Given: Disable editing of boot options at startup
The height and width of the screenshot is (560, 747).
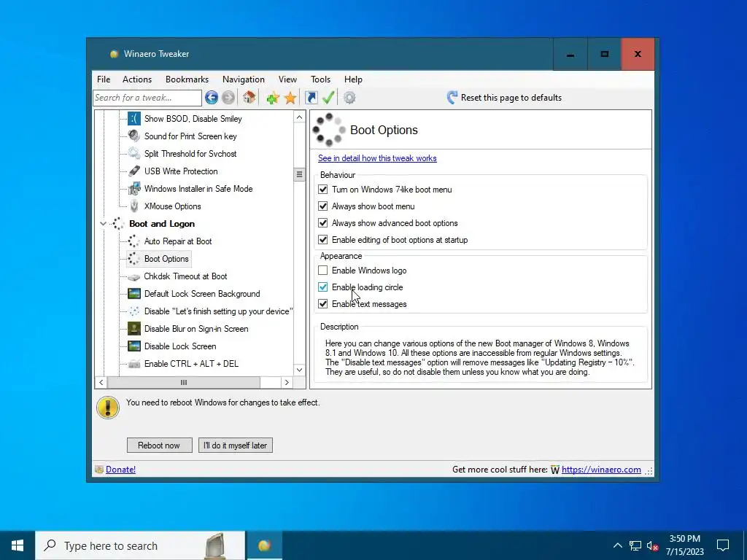Looking at the screenshot, I should [x=323, y=239].
